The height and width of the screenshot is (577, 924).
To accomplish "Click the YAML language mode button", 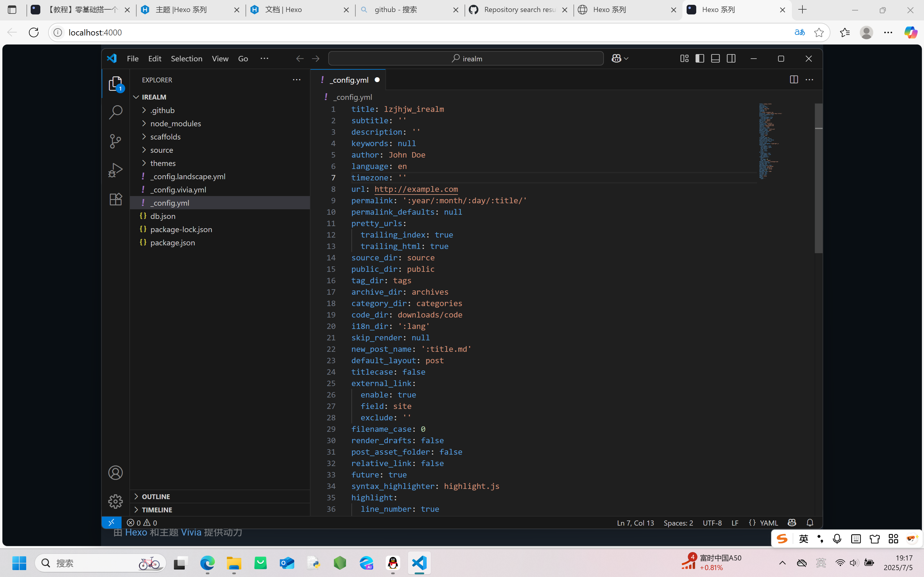I will 764,523.
